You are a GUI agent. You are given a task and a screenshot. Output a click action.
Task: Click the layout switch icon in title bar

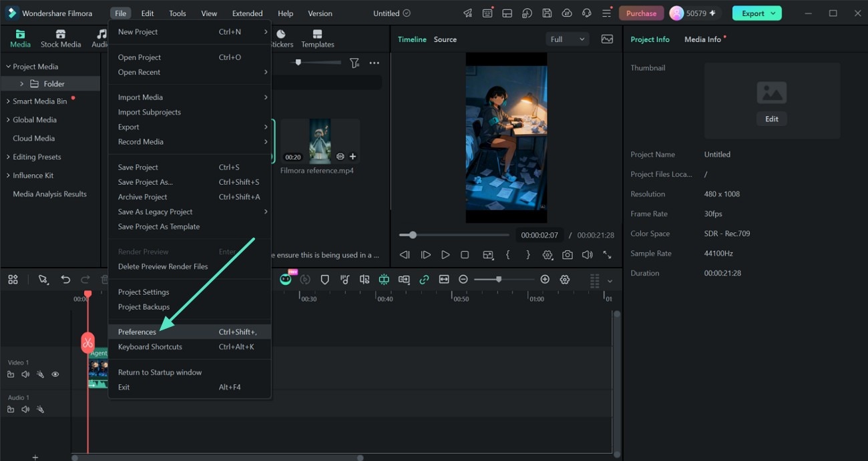pyautogui.click(x=507, y=13)
